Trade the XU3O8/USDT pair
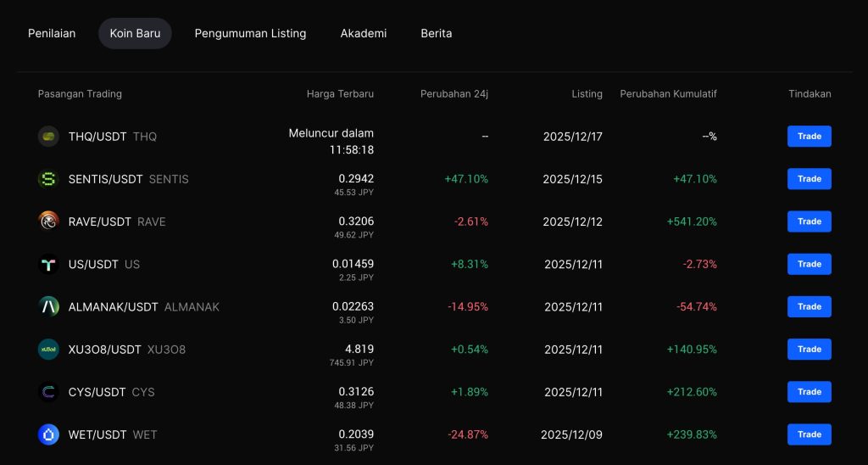Screen dimensions: 868x465 810,349
